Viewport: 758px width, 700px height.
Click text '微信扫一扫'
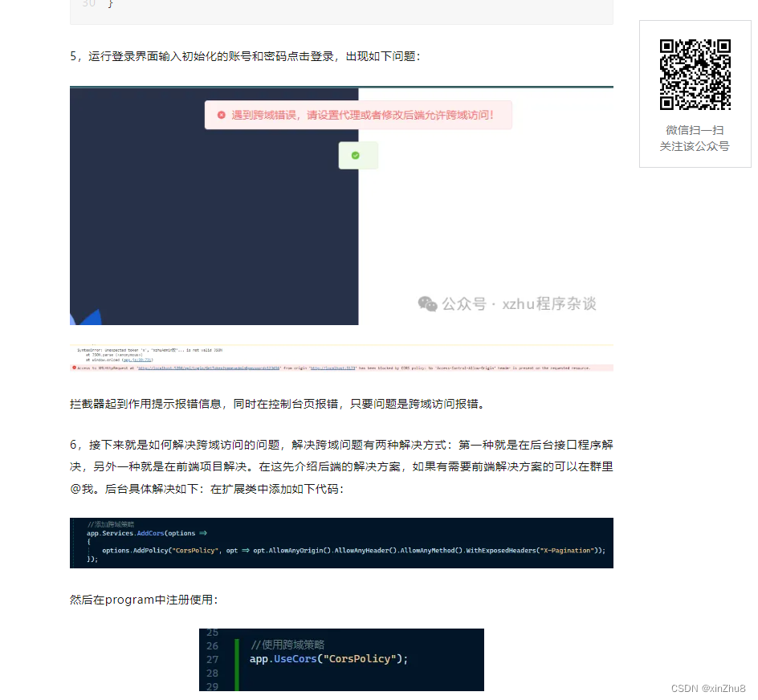(695, 130)
